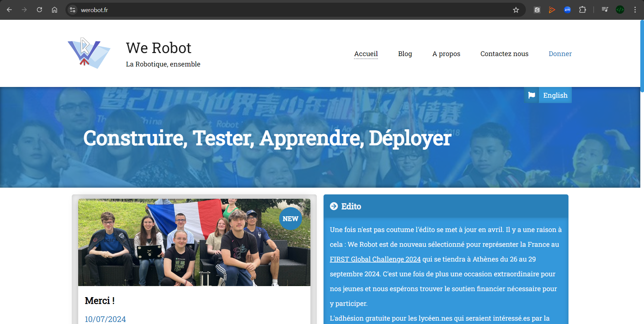Screen dimensions: 644x324
Task: Open FIRST Global Challenge 2024 link
Action: 375,259
